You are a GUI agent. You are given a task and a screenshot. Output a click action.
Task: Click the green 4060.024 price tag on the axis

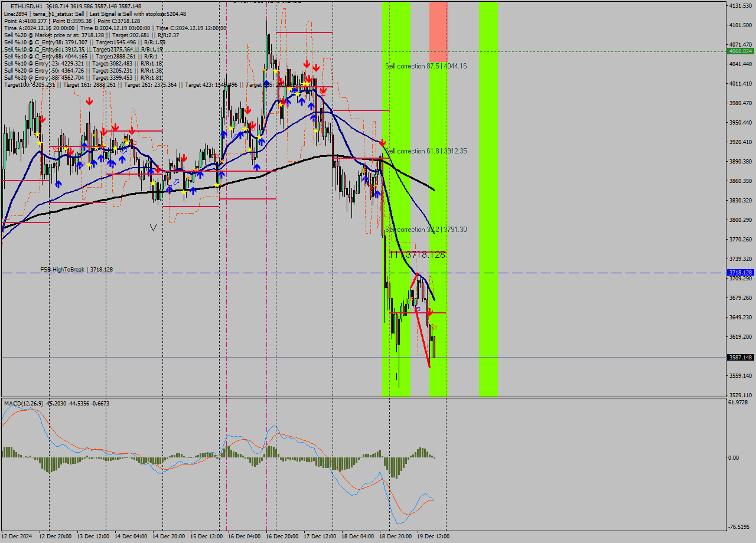click(x=740, y=51)
